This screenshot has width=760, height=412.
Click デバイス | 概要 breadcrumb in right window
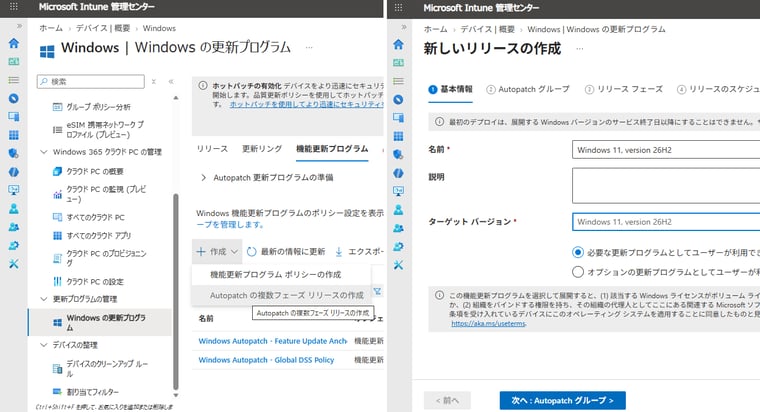(487, 29)
